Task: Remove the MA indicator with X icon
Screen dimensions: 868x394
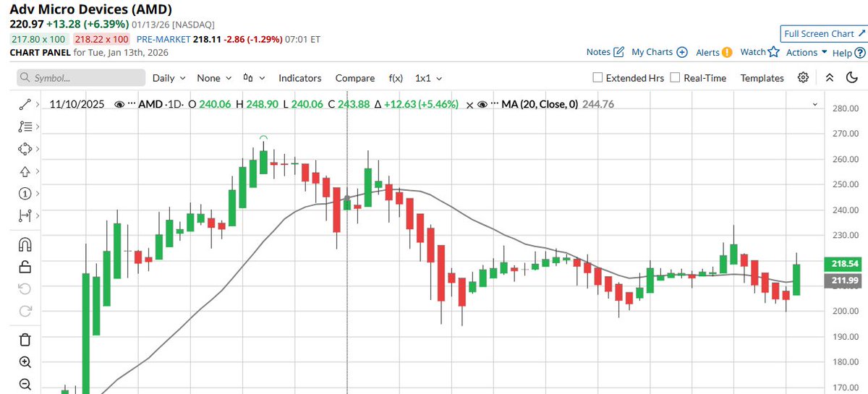Action: pos(469,104)
